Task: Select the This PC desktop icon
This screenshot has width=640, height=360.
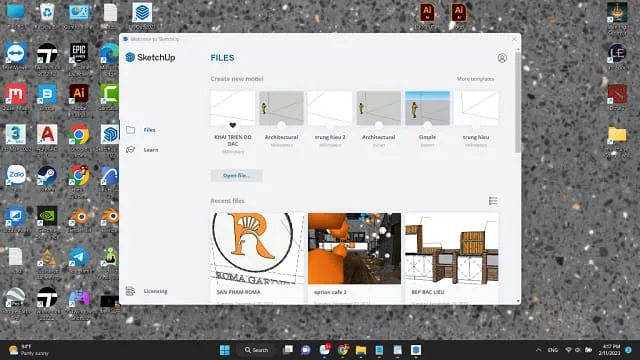Action: [x=16, y=15]
